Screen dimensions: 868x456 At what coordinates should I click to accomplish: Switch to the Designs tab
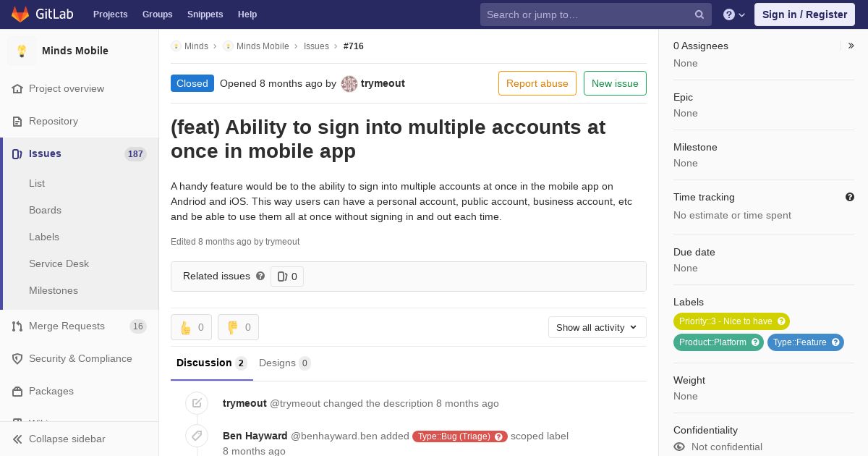[284, 363]
